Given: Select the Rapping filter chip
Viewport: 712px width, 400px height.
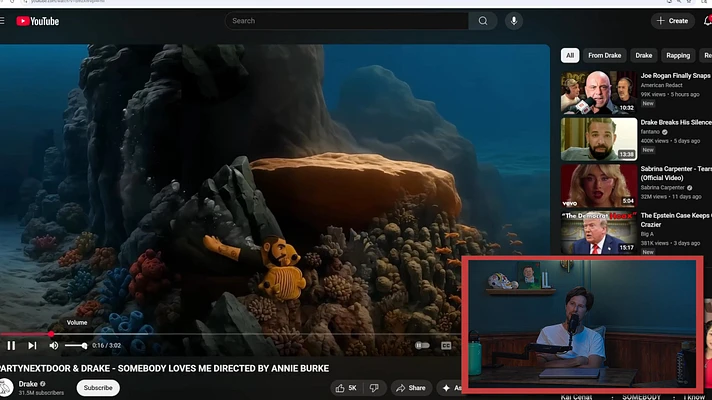Looking at the screenshot, I should pyautogui.click(x=678, y=55).
